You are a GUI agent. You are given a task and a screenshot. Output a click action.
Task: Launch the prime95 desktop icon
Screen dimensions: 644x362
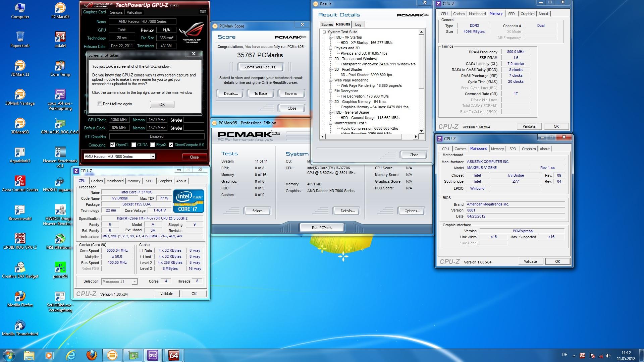click(60, 270)
